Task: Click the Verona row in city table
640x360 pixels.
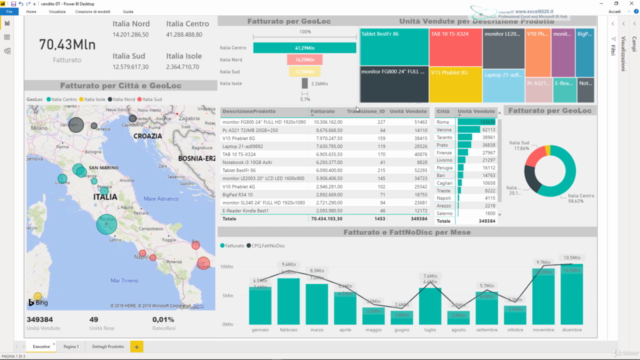Action: click(466, 130)
